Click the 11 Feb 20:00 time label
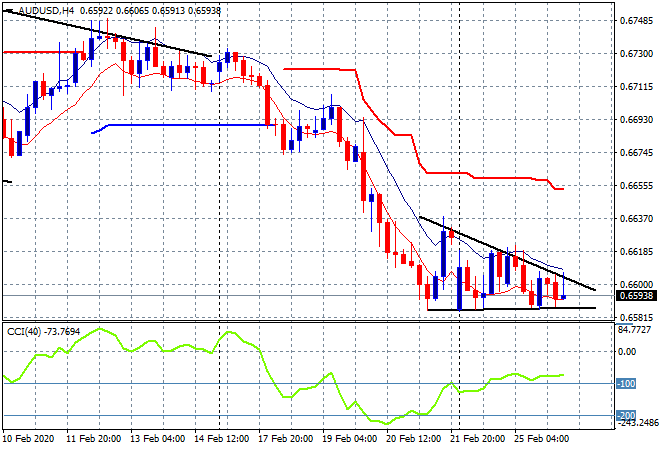The image size is (660, 450). point(93,439)
